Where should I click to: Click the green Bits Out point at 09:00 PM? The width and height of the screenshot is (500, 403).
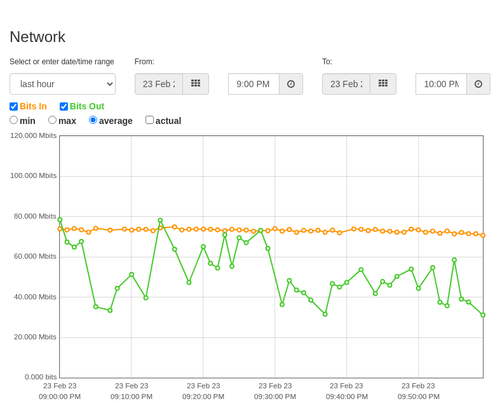click(x=60, y=220)
